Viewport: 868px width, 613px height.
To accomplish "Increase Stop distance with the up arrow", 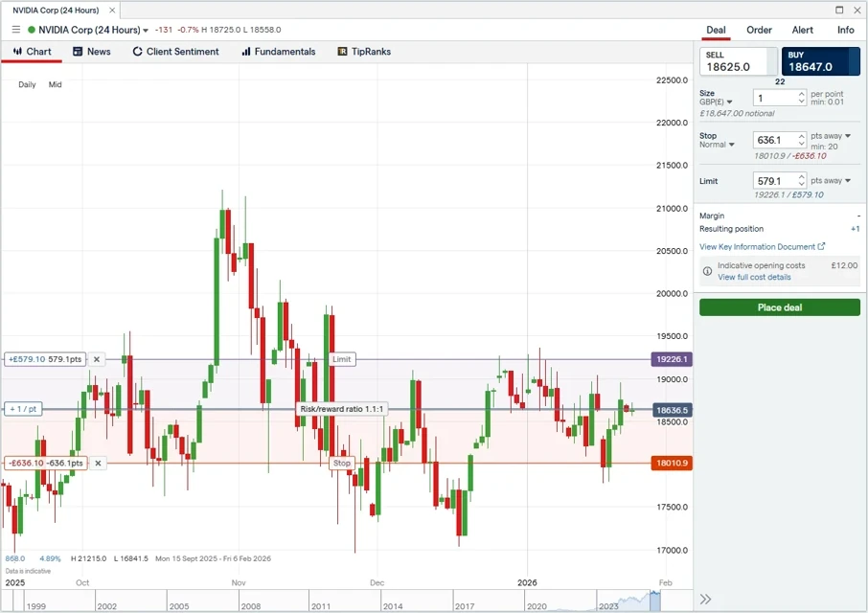I will pyautogui.click(x=801, y=136).
